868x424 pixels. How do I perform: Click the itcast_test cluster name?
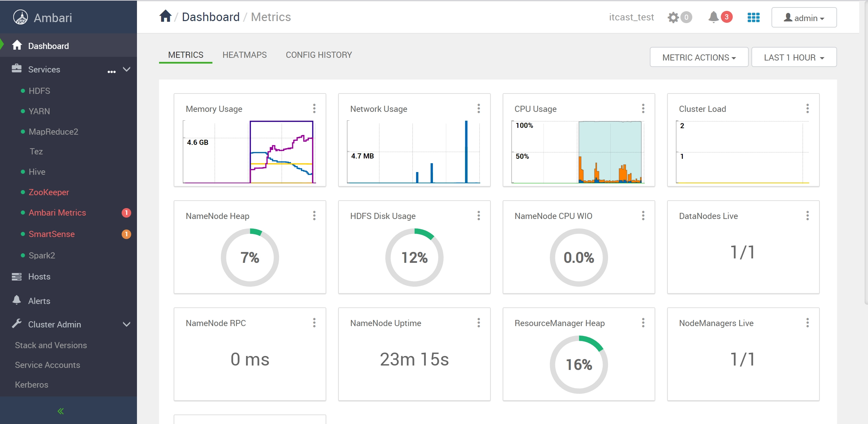(x=631, y=17)
